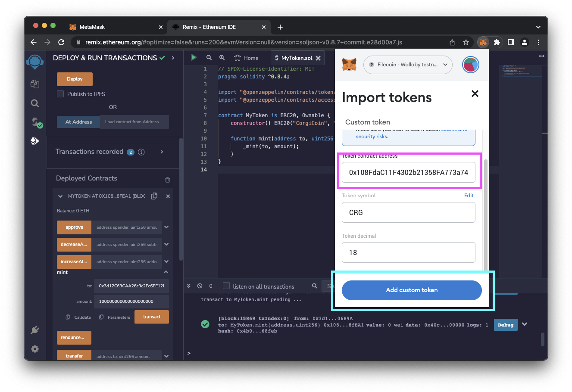572x392 pixels.
Task: Click the orange Deploy button
Action: coord(75,79)
